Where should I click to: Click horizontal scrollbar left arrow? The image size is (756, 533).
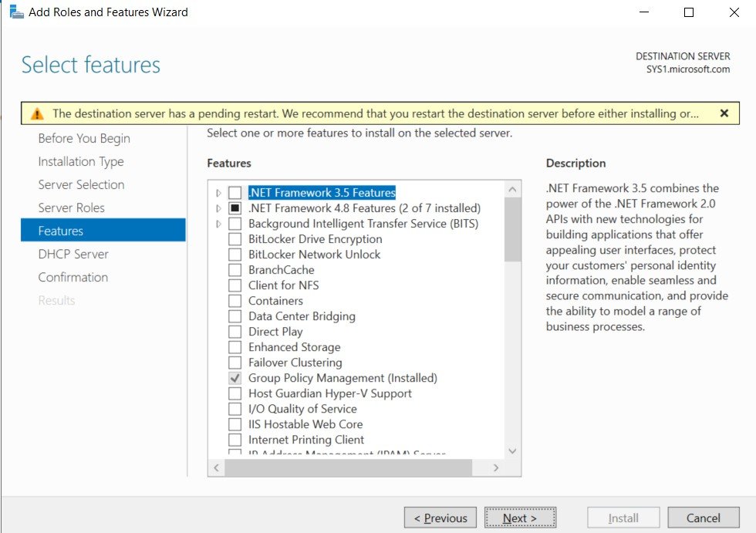pyautogui.click(x=217, y=467)
